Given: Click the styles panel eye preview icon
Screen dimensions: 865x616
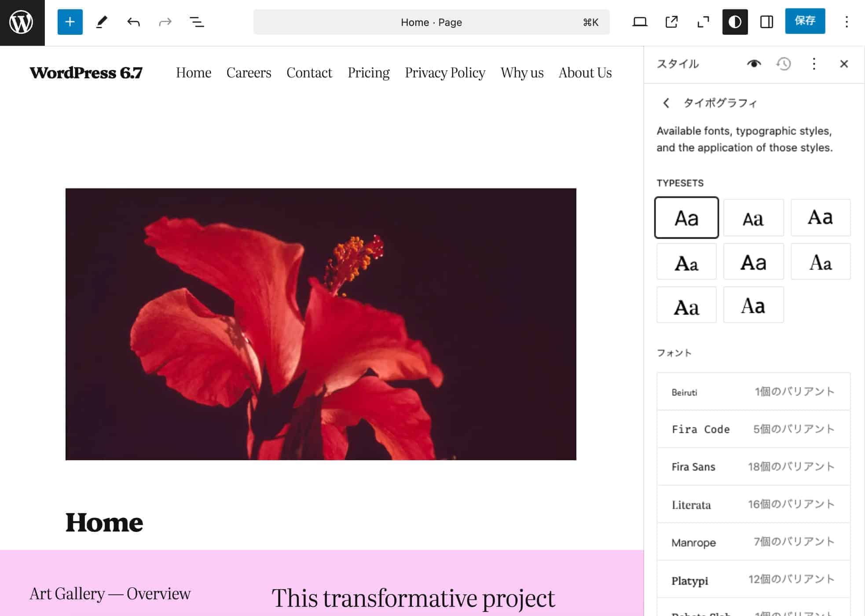Looking at the screenshot, I should point(754,63).
